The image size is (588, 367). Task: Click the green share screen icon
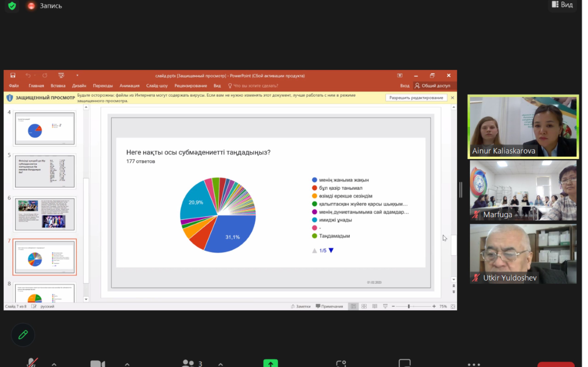click(x=270, y=363)
